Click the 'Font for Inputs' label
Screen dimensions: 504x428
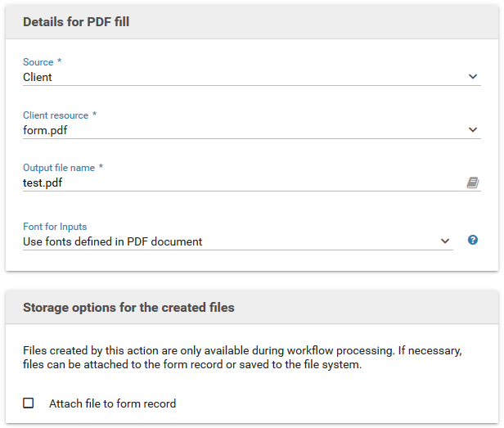coord(55,227)
